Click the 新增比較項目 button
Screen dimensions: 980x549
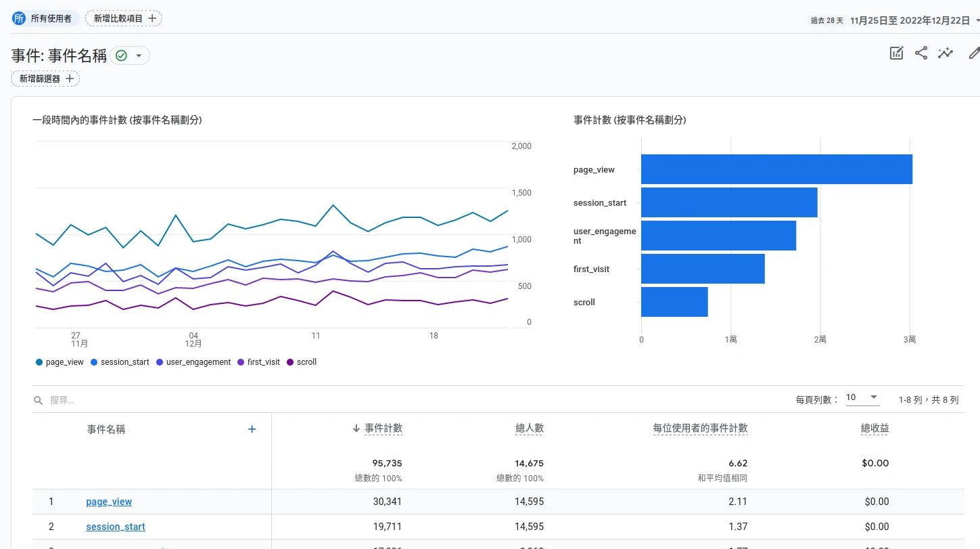[124, 18]
